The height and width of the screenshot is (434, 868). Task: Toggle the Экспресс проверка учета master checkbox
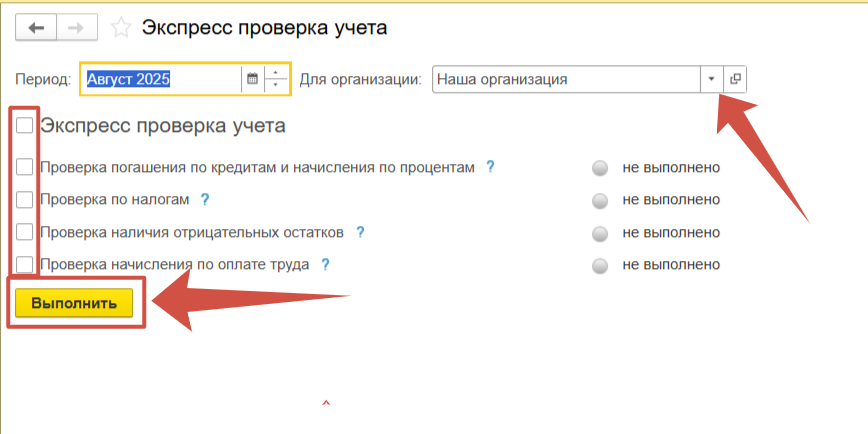(x=25, y=126)
